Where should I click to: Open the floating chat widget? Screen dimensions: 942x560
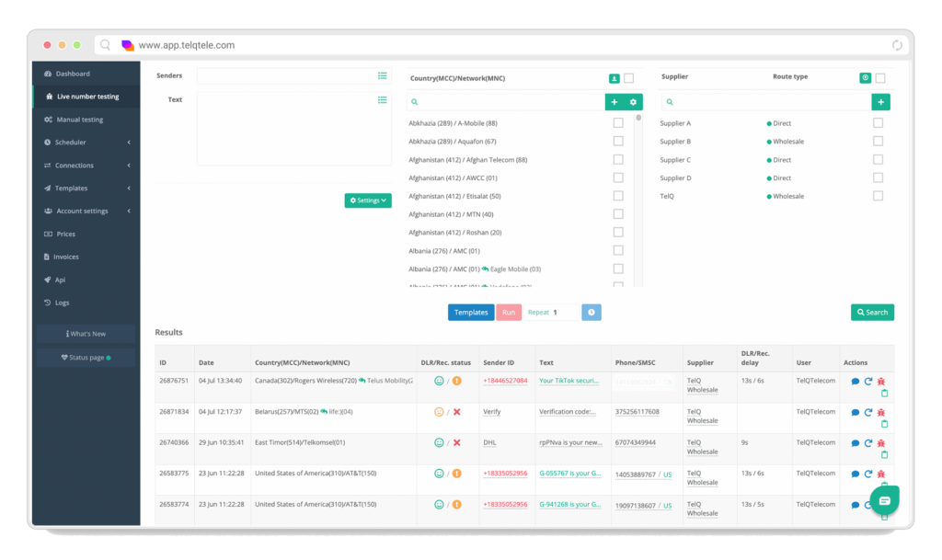click(884, 501)
